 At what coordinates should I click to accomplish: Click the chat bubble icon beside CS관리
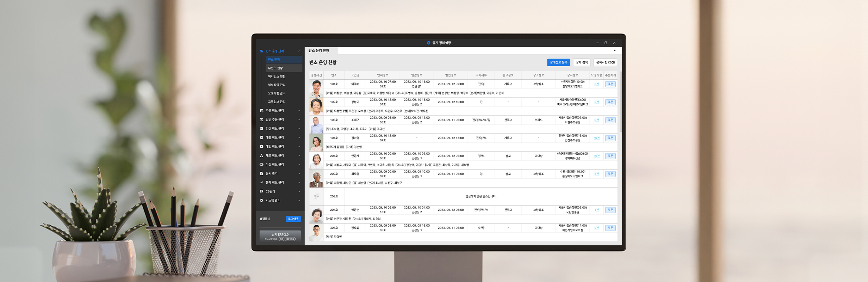261,191
